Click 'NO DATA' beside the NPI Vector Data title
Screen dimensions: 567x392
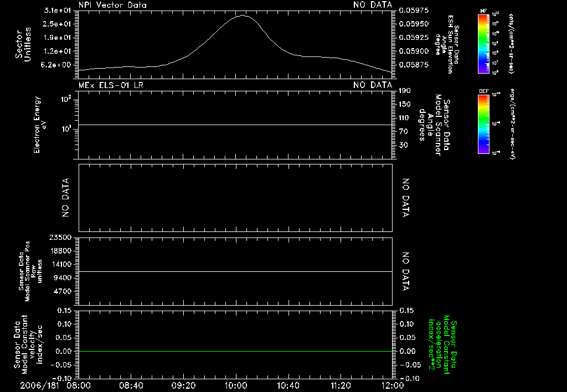click(373, 5)
